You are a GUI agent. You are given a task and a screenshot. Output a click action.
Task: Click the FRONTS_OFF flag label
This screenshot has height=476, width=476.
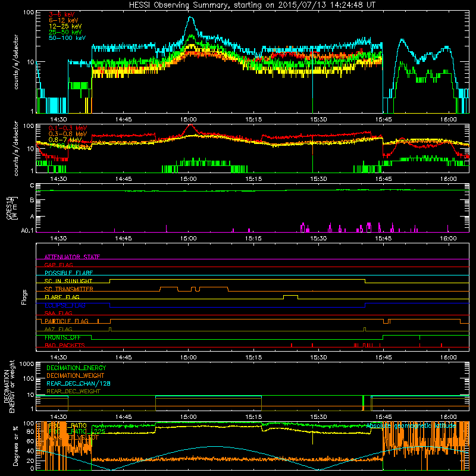point(62,337)
